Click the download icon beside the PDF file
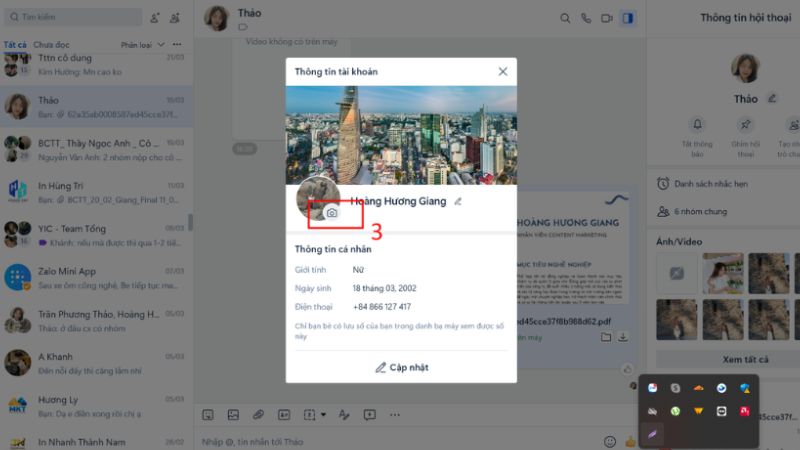The height and width of the screenshot is (450, 800). [623, 337]
